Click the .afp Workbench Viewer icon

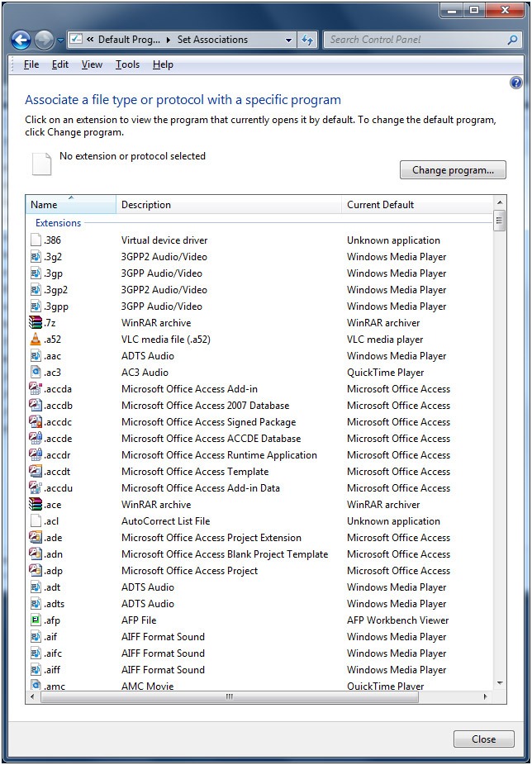tap(36, 620)
